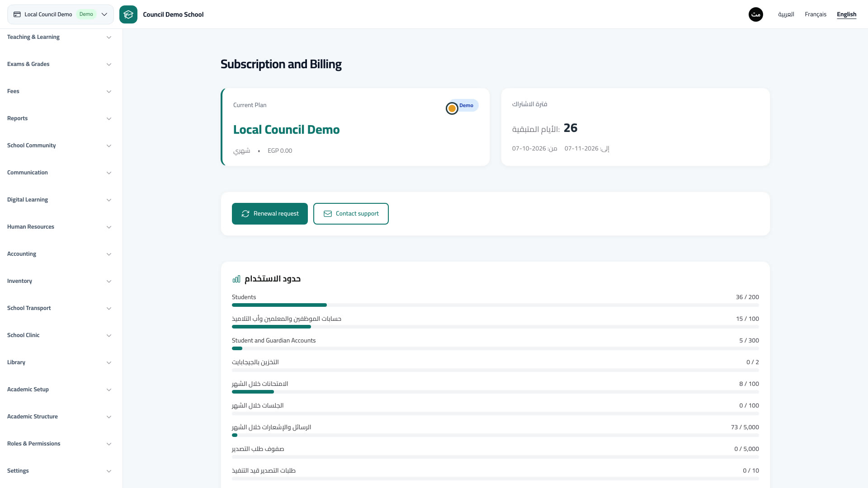
Task: Select the English language option
Action: (846, 14)
